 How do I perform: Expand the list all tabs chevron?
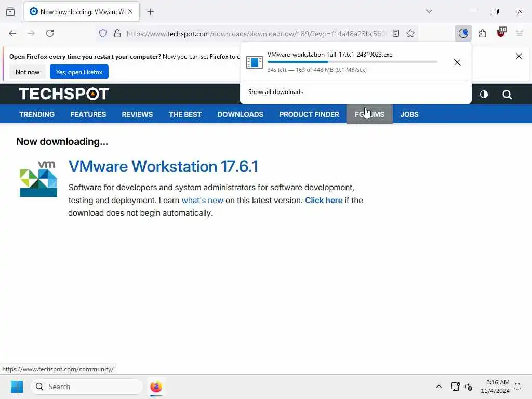[429, 11]
